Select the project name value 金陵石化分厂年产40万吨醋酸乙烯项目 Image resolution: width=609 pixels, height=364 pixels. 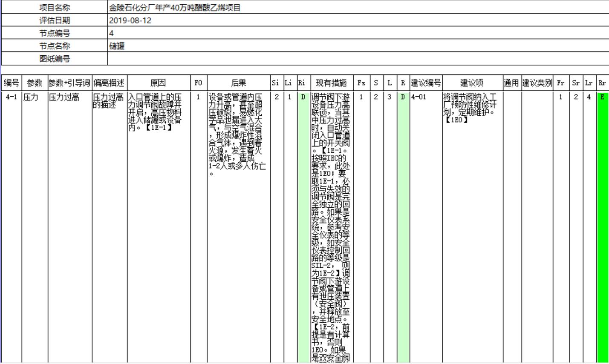[x=175, y=8]
